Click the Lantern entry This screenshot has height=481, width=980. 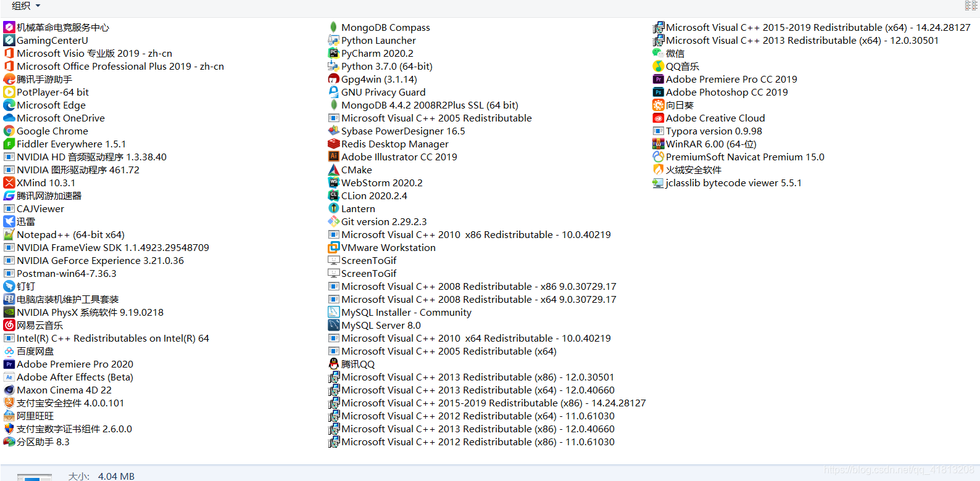click(x=352, y=208)
